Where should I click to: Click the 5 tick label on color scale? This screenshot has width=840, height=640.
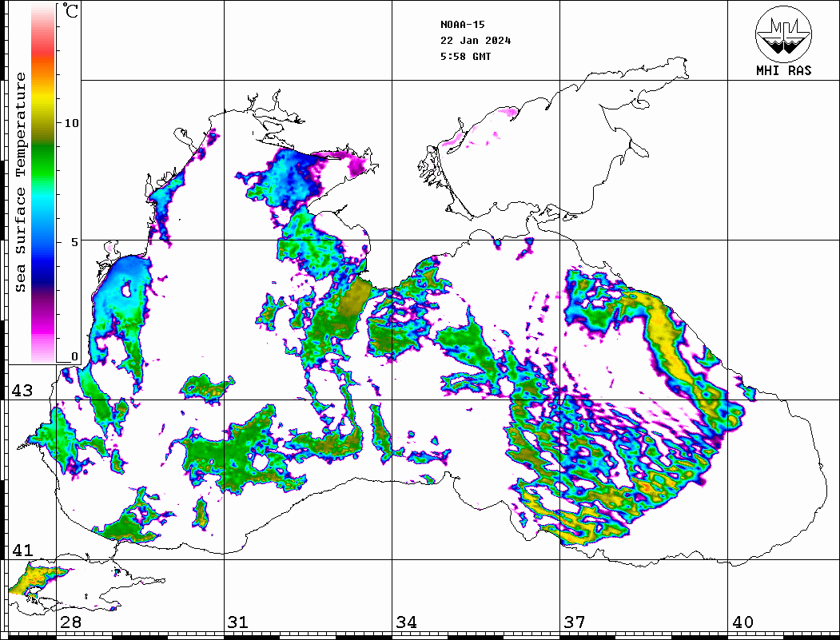pyautogui.click(x=74, y=242)
